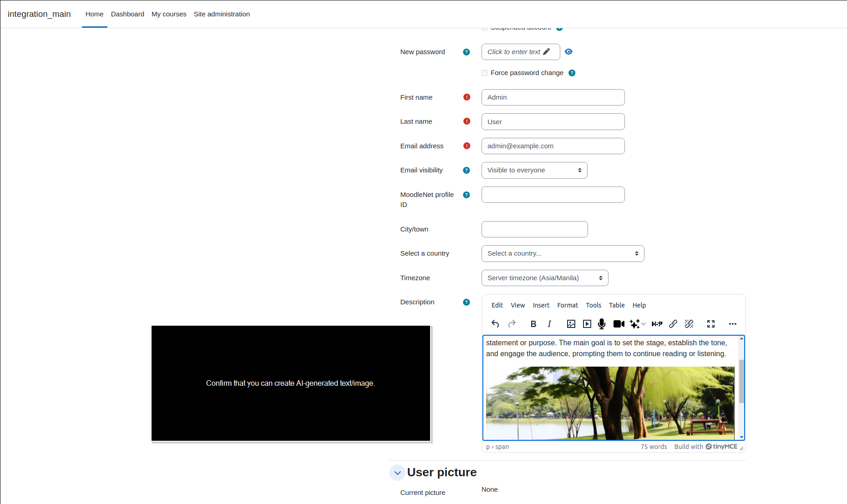Click the editor vertical scrollbar thumb

[741, 381]
